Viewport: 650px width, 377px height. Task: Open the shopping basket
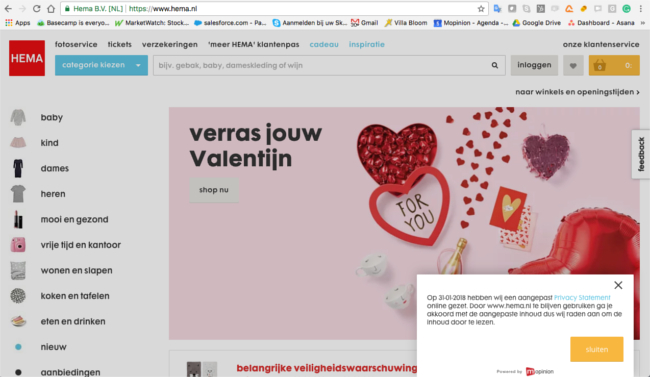(614, 65)
